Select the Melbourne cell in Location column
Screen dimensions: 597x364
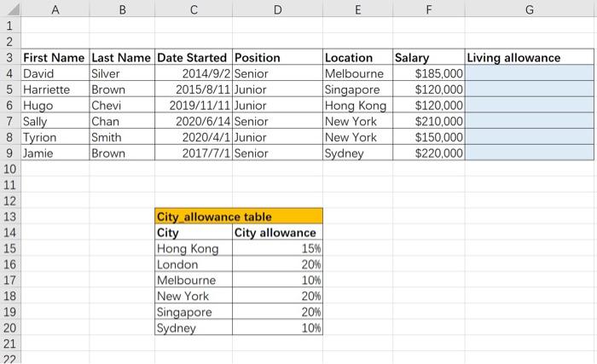click(358, 73)
